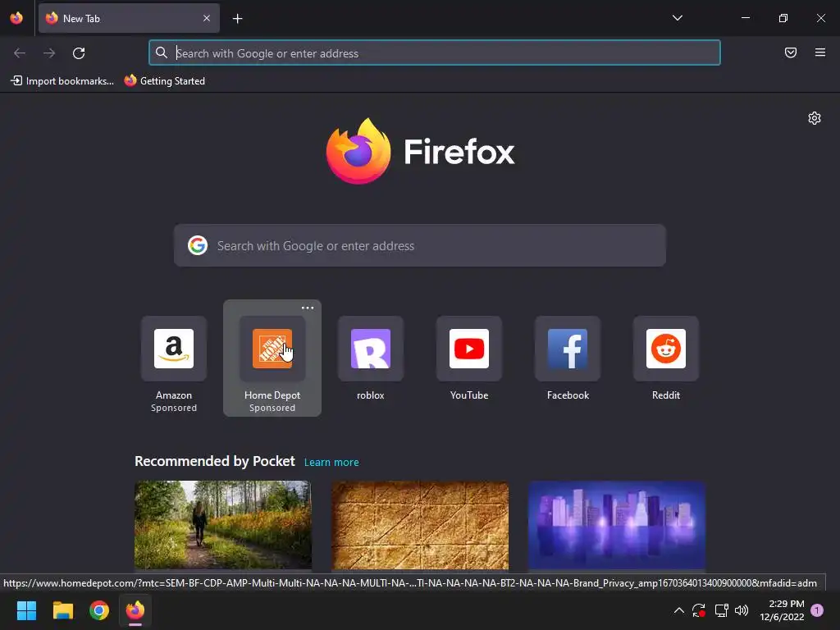Open Getting Started bookmark

click(x=164, y=81)
